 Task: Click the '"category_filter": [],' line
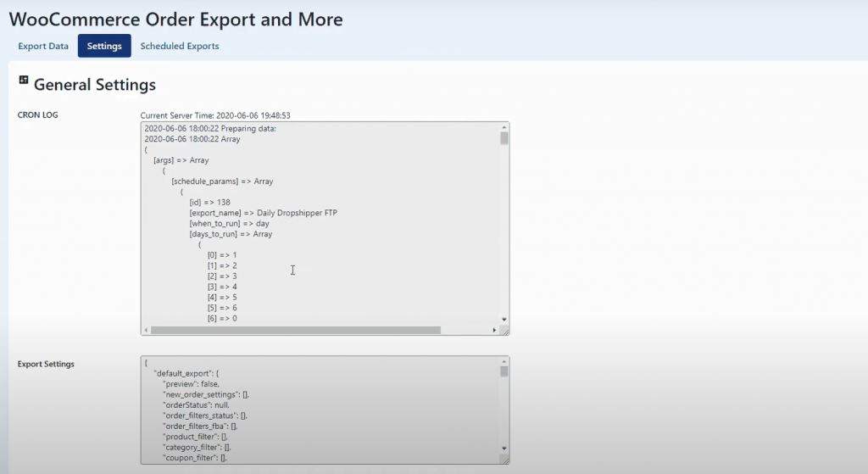click(197, 447)
